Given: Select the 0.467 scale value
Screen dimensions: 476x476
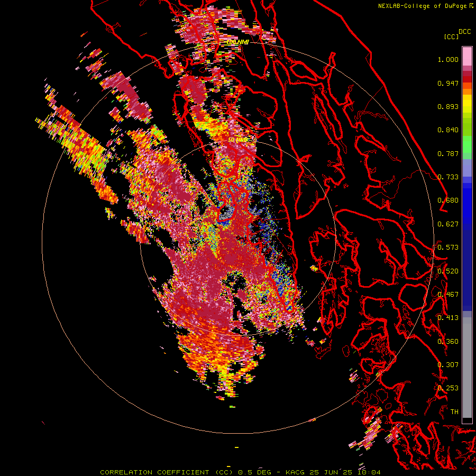Looking at the screenshot, I should 448,295.
